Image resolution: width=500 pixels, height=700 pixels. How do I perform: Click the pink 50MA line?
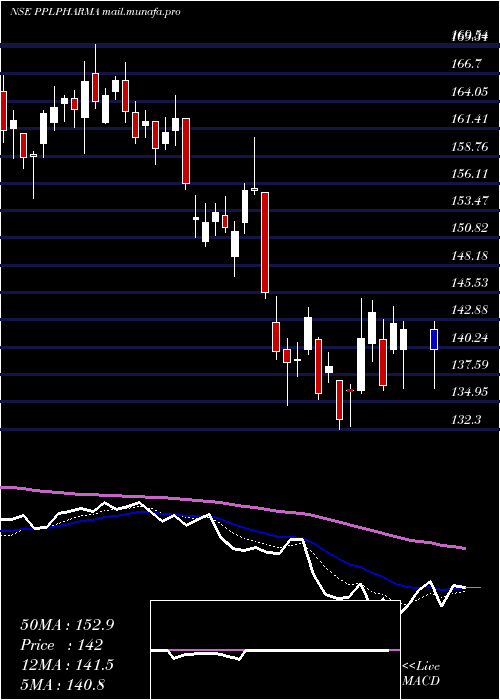point(232,505)
